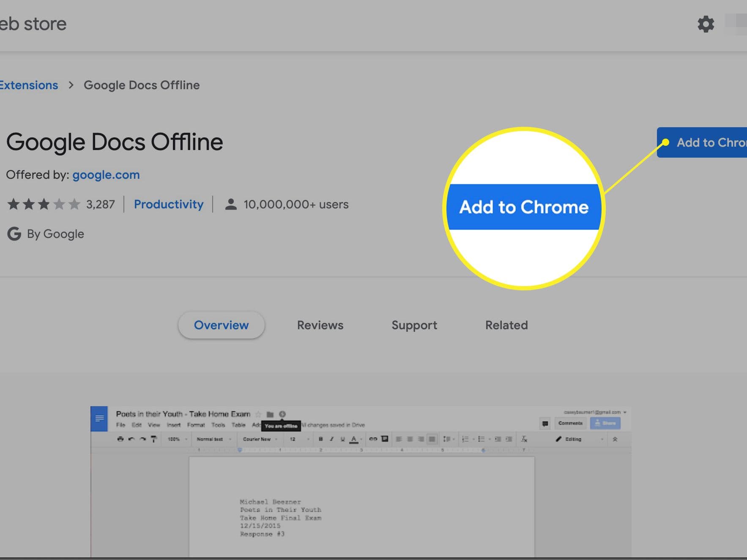Click the Google G logo icon

pos(14,234)
